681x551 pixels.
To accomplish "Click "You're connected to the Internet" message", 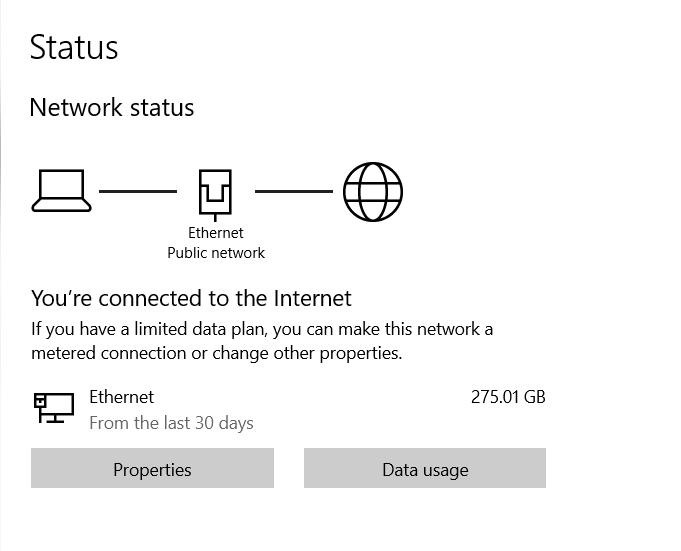I will point(191,298).
